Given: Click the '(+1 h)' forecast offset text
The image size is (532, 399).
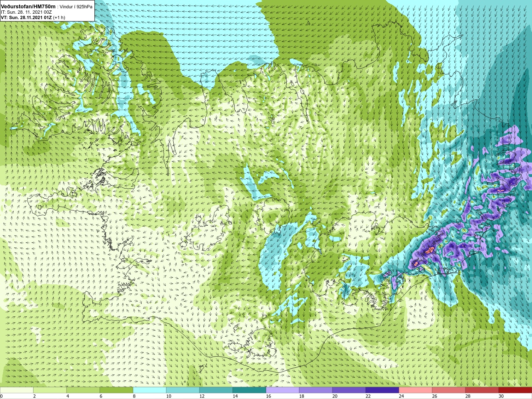Looking at the screenshot, I should pos(59,18).
